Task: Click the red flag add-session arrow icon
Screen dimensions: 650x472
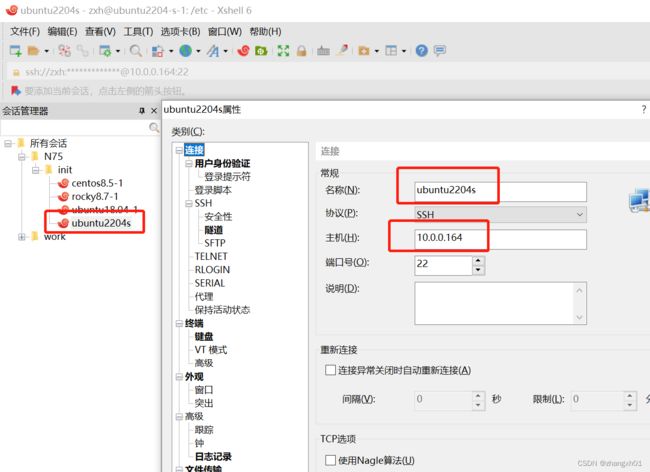Action: click(16, 90)
